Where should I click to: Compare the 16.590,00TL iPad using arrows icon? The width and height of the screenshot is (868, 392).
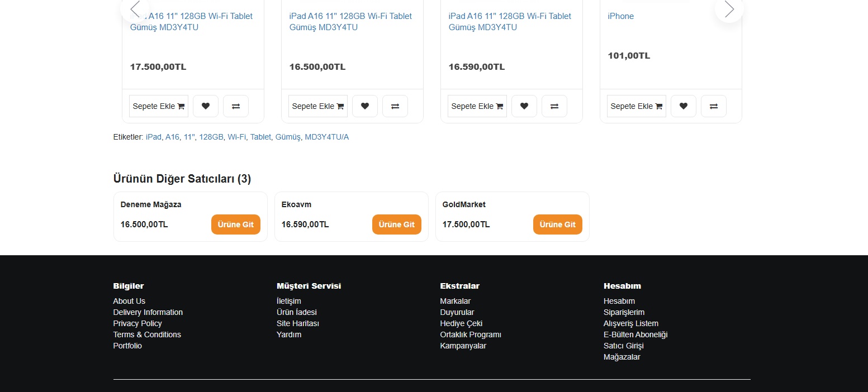pyautogui.click(x=554, y=106)
